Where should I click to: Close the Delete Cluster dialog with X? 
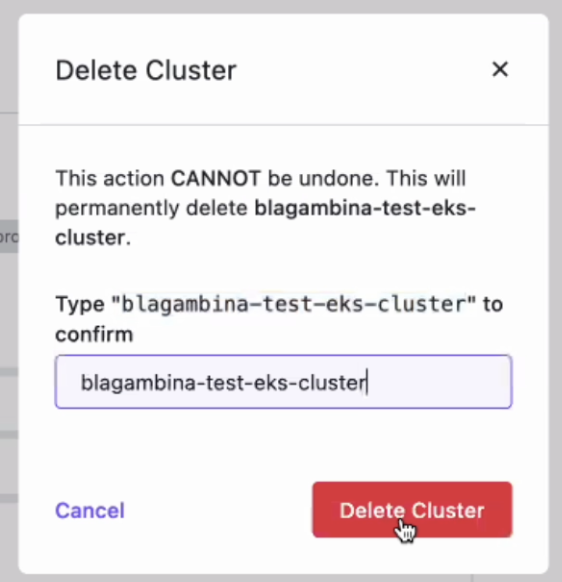[x=500, y=69]
